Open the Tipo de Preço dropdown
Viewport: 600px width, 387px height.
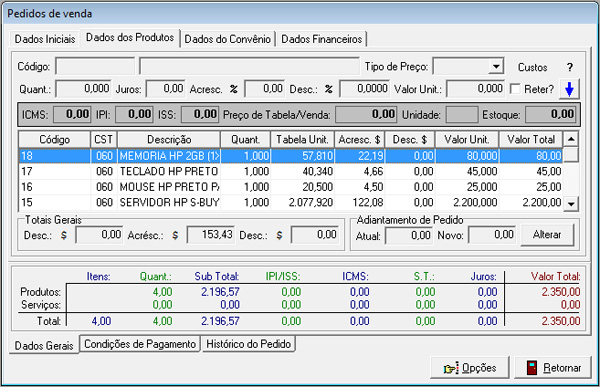[496, 67]
